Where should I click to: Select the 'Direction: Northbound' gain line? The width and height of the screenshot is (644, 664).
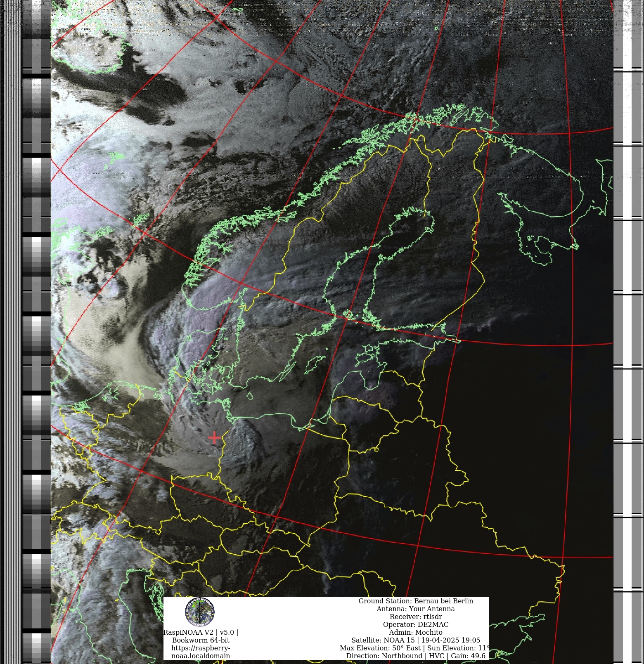tap(416, 656)
